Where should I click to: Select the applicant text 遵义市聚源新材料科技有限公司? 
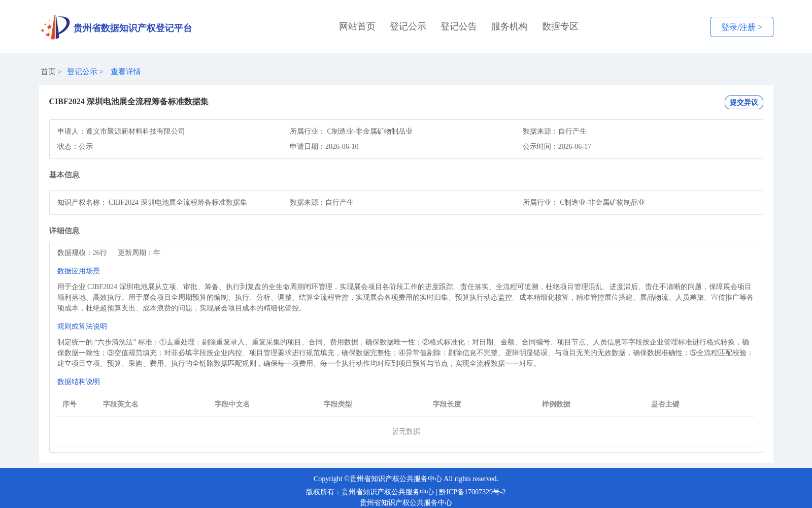pos(136,132)
